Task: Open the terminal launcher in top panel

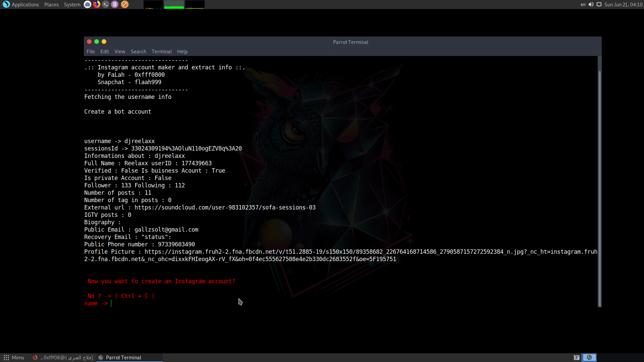Action: [x=106, y=4]
